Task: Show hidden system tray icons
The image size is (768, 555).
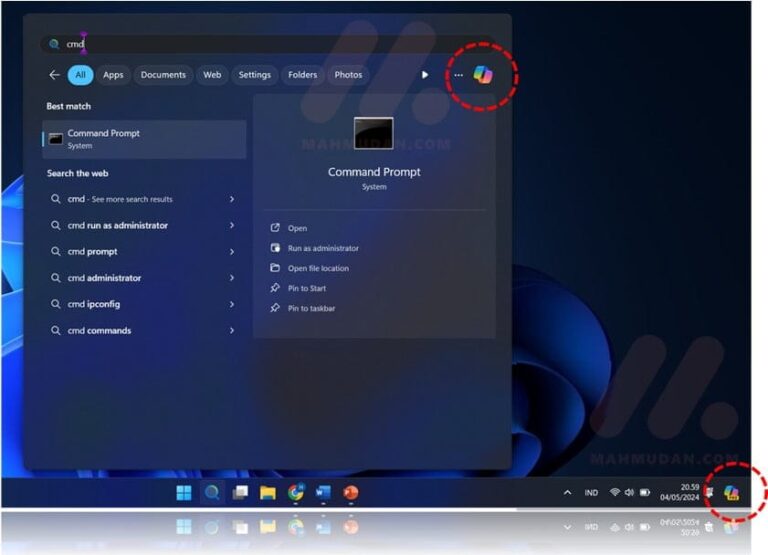Action: click(568, 493)
